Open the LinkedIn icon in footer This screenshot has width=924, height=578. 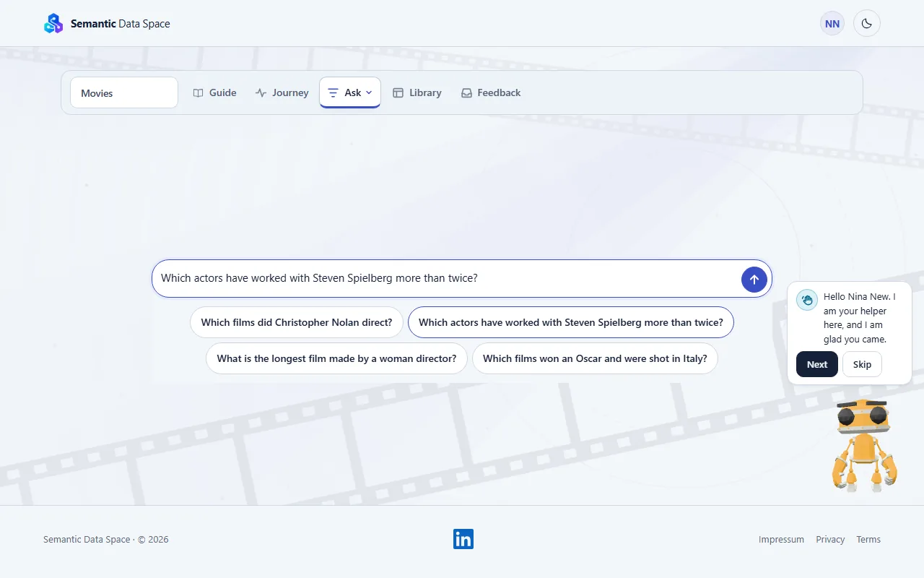point(463,539)
